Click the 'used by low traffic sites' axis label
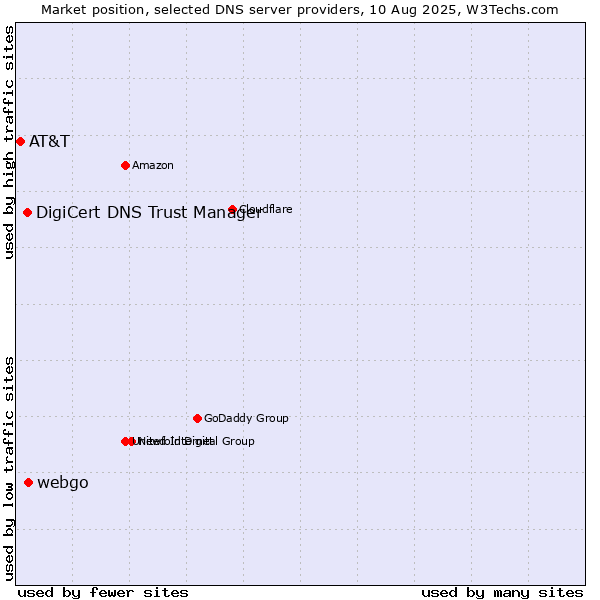600x600 pixels. (9, 469)
